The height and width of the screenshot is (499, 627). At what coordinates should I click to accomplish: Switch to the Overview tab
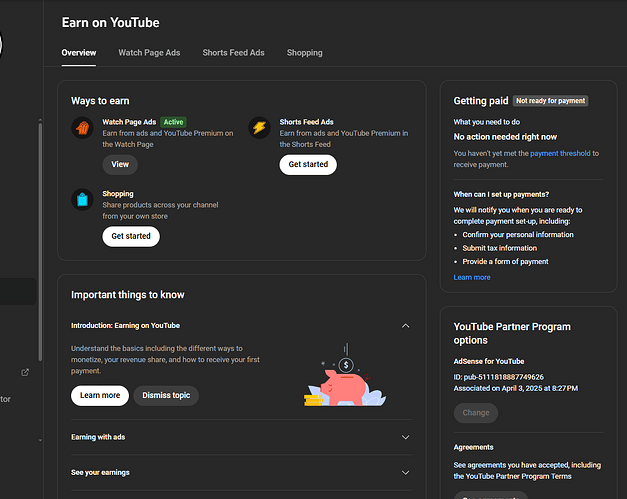(79, 53)
